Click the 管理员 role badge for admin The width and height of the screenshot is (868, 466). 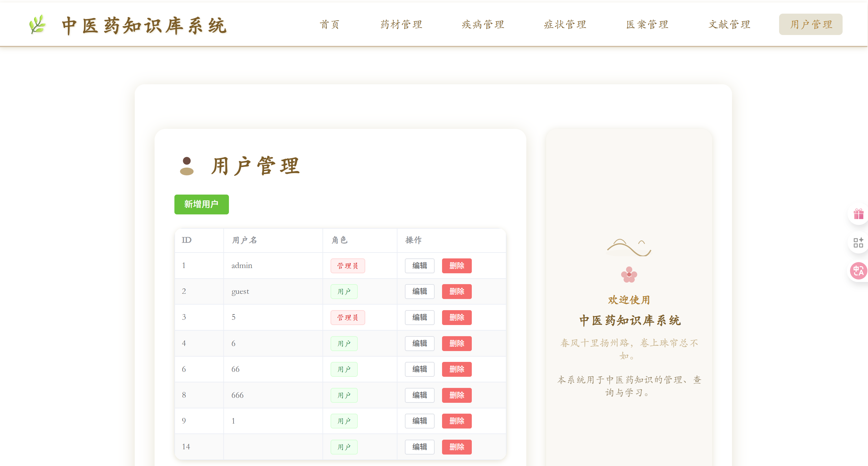[x=347, y=266]
